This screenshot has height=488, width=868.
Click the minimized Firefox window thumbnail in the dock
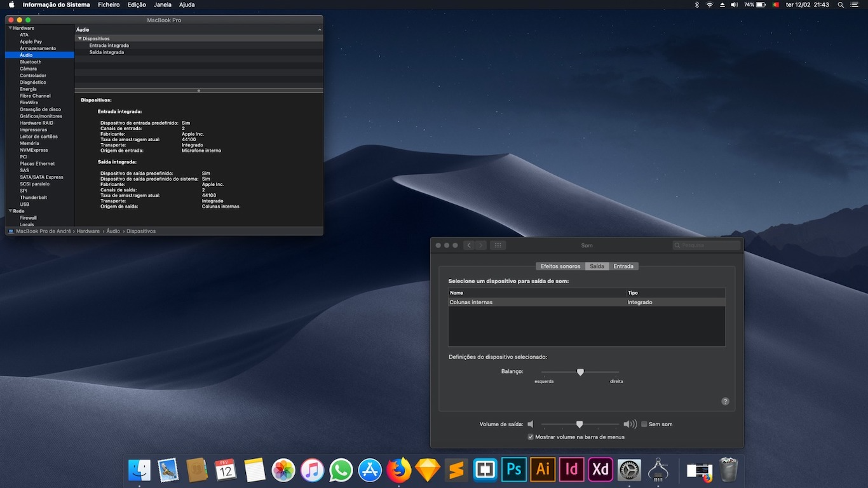pyautogui.click(x=699, y=471)
